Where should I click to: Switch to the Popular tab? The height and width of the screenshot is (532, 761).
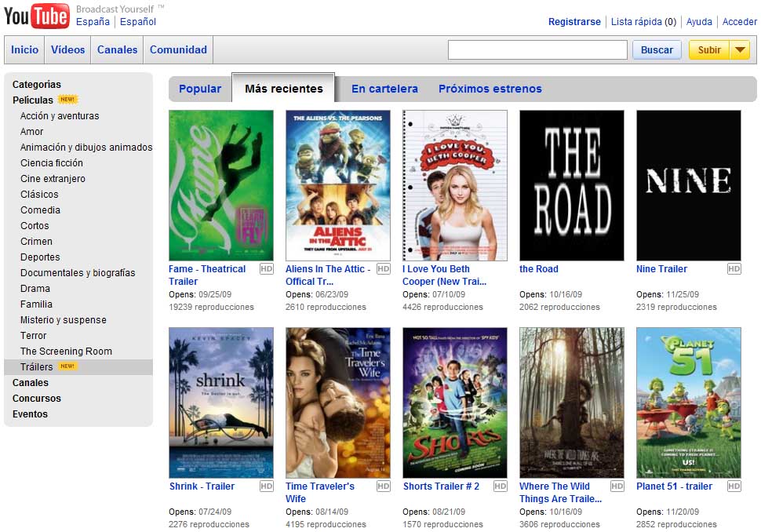point(200,89)
